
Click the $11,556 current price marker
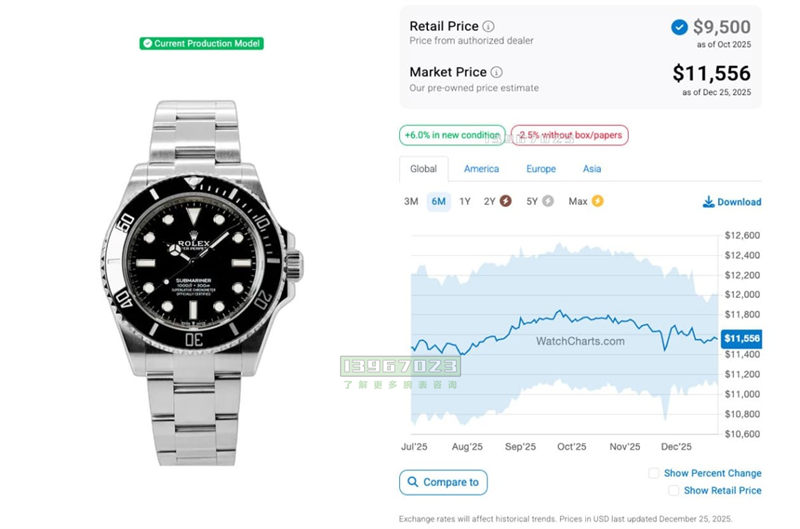pyautogui.click(x=742, y=339)
